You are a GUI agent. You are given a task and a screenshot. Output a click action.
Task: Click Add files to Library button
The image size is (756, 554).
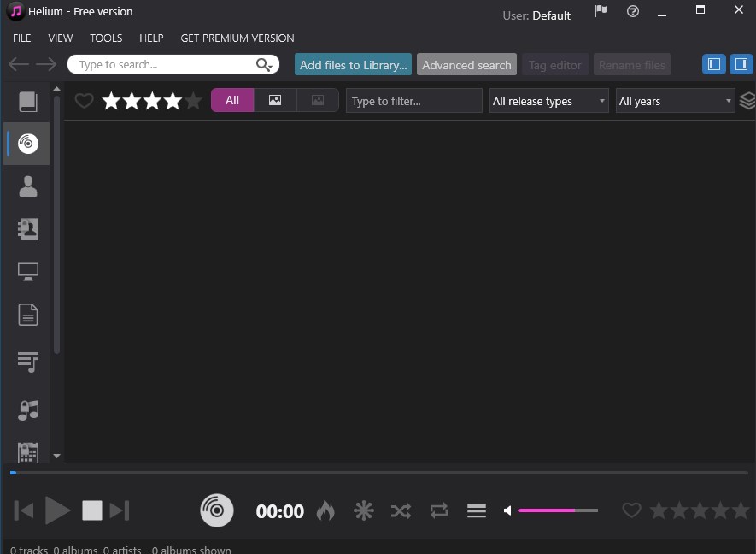353,65
